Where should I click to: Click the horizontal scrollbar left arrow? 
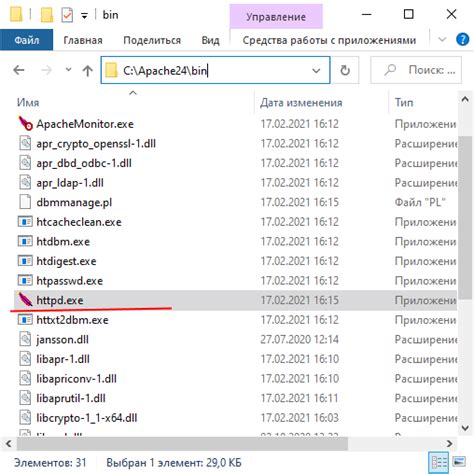click(x=9, y=444)
